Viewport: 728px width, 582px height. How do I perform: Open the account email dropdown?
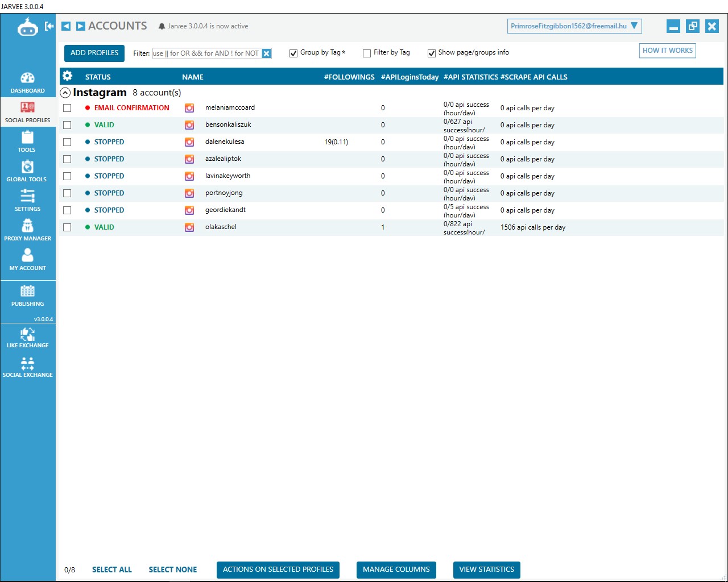coord(574,26)
